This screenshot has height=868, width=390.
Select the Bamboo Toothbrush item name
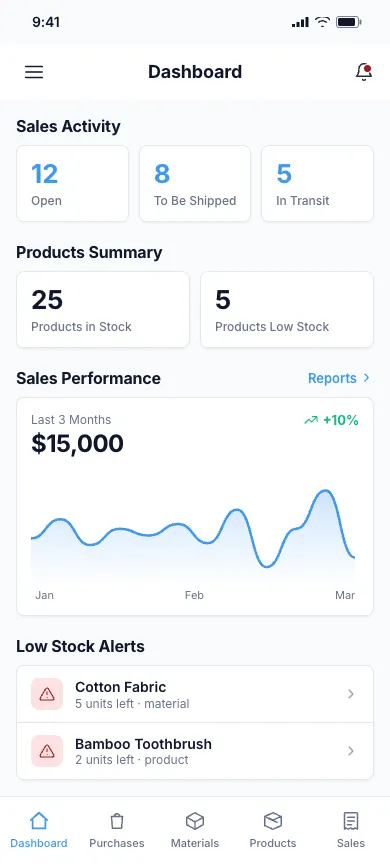click(x=143, y=744)
